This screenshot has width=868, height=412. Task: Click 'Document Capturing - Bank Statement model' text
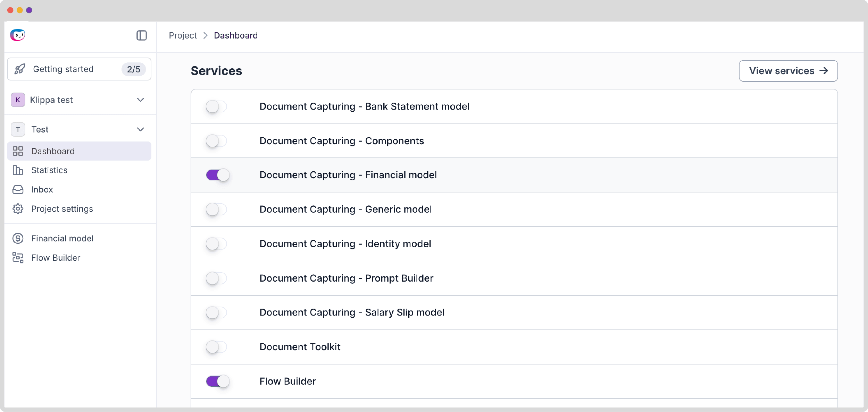[x=364, y=106]
